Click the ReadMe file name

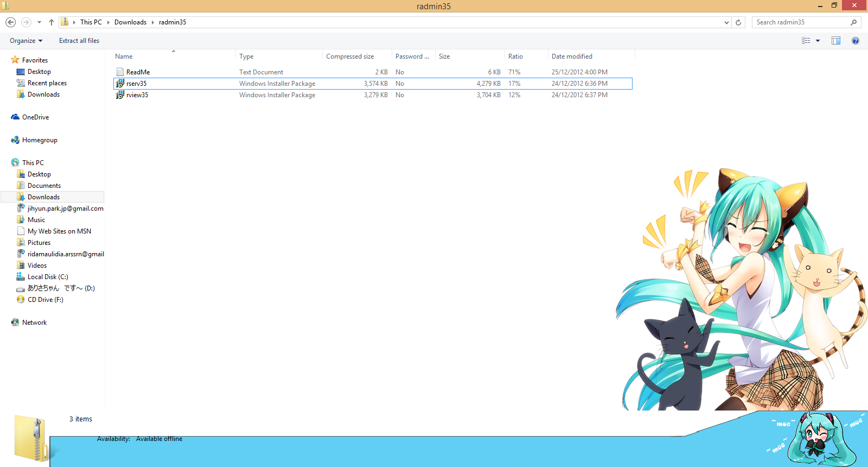point(138,72)
